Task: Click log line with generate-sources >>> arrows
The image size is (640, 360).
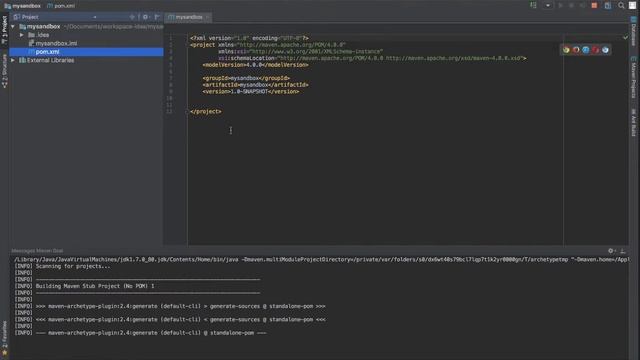Action: [170, 306]
